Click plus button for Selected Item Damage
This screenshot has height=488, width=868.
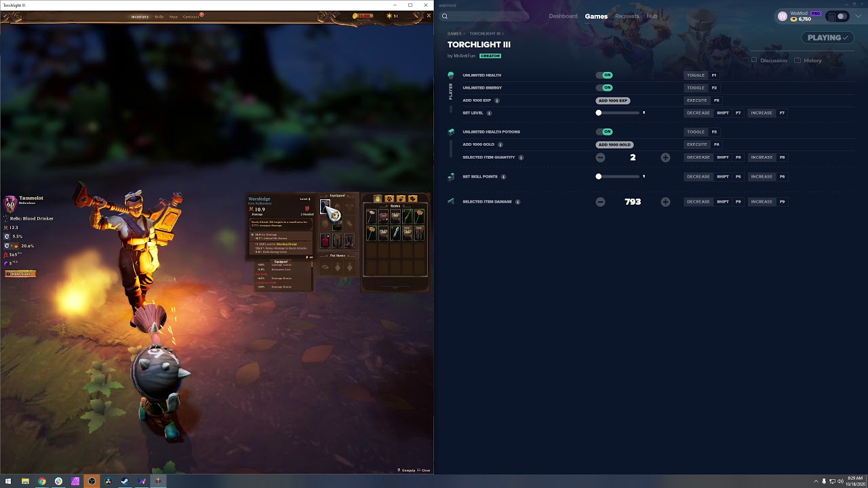pyautogui.click(x=665, y=202)
